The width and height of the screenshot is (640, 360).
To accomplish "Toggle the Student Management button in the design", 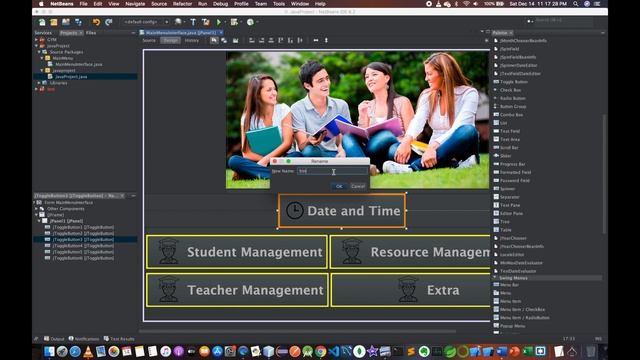I will (237, 252).
